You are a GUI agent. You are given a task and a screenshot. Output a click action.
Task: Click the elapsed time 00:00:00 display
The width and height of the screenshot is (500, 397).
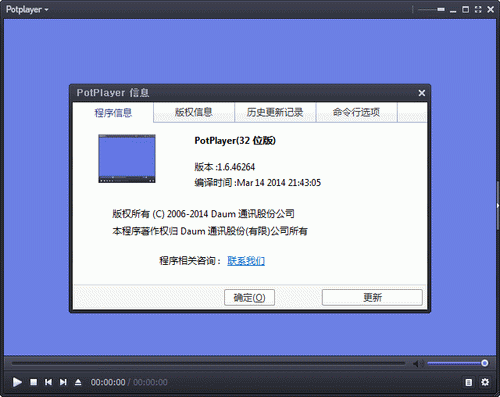point(108,382)
